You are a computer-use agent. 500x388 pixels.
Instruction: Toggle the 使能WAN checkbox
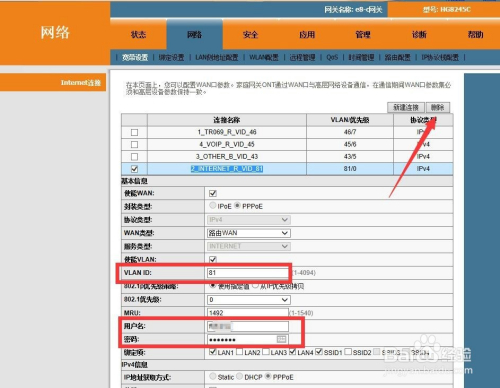click(213, 193)
